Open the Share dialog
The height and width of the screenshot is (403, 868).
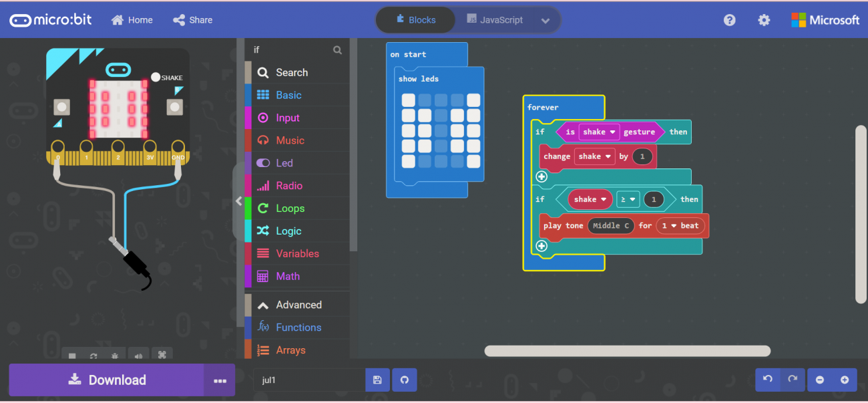pos(192,20)
